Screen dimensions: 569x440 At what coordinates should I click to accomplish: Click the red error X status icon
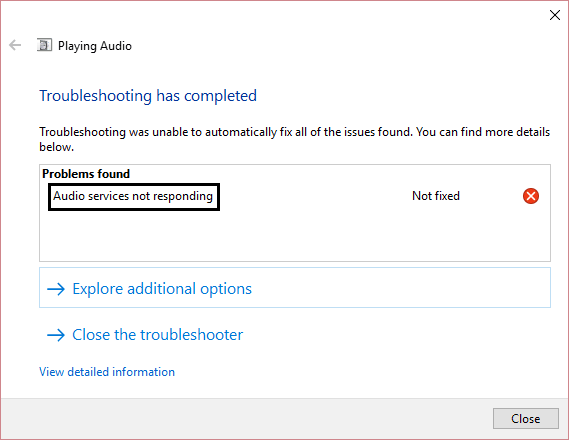[531, 196]
